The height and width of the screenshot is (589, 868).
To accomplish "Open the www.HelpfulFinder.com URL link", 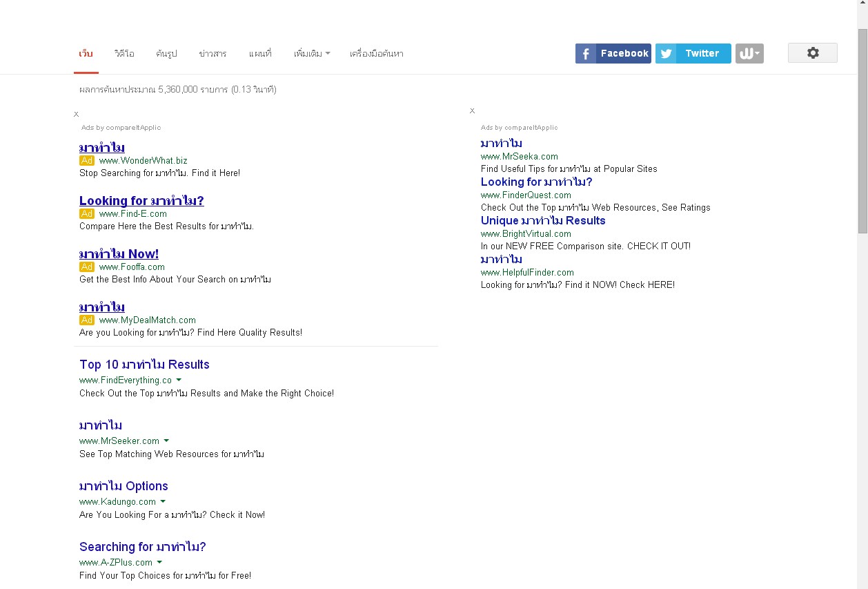I will [527, 272].
